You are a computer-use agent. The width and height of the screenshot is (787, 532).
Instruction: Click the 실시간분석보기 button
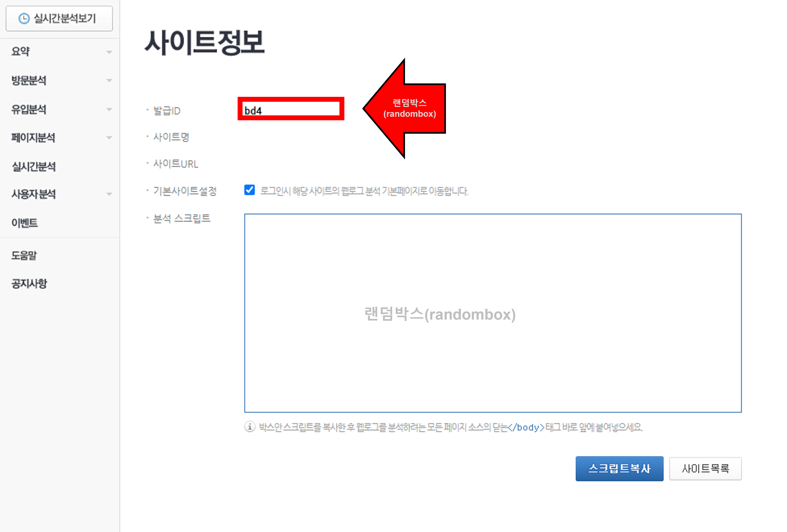coord(59,19)
